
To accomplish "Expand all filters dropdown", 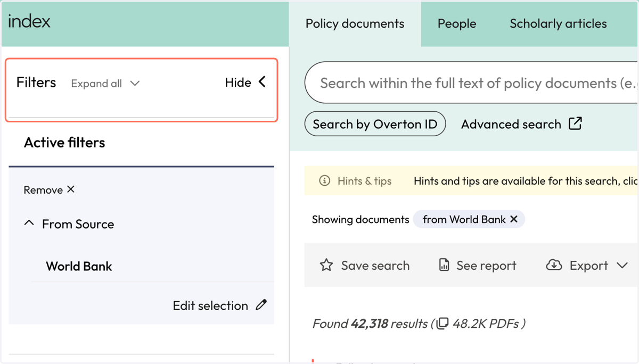I will (x=105, y=84).
